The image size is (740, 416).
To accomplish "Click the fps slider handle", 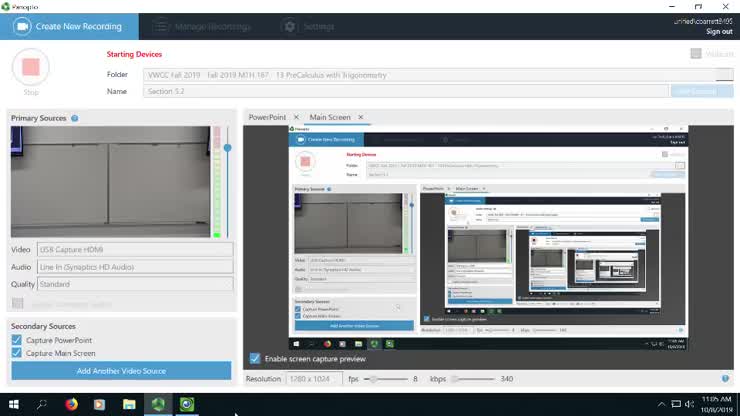I will [x=373, y=379].
